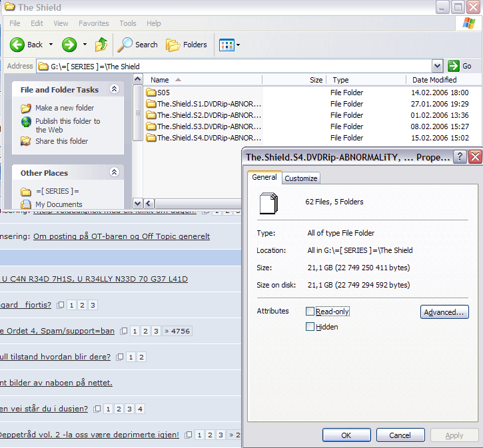The image size is (483, 448).
Task: Enable the Read-only attribute checkbox
Action: (x=310, y=312)
